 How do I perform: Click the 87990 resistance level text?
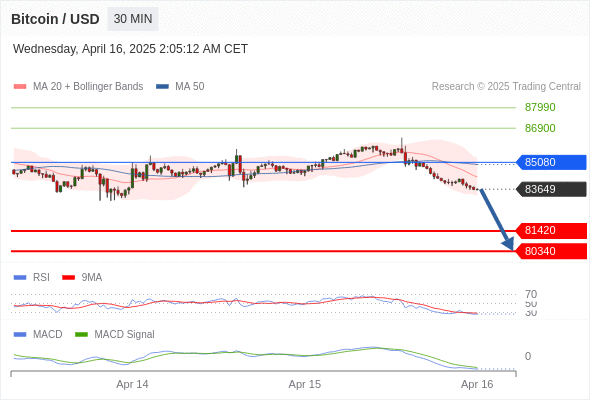[540, 107]
